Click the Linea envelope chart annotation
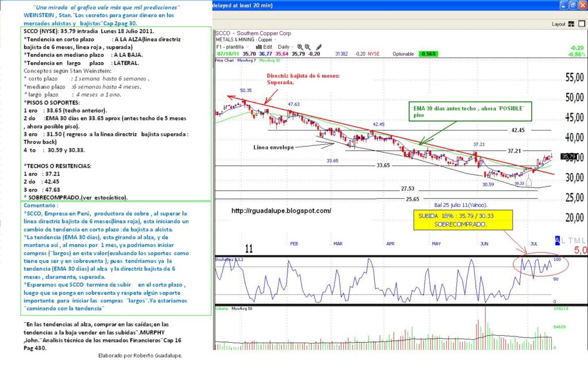588x368 pixels. (273, 147)
